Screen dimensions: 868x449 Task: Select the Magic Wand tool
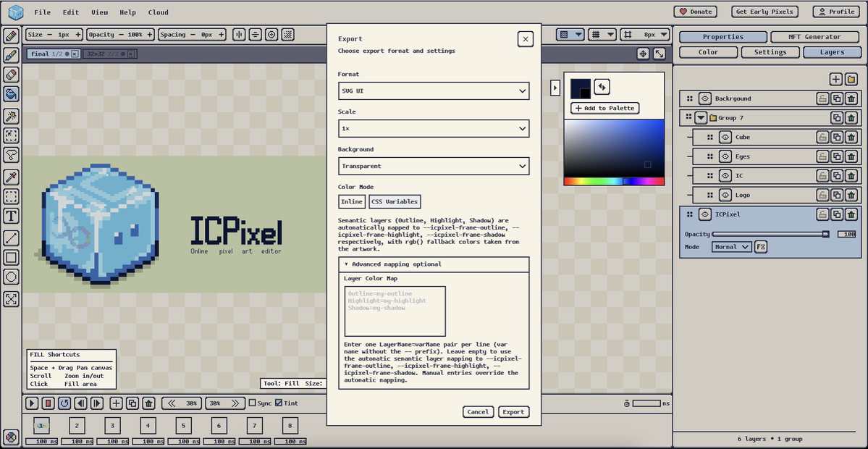click(11, 117)
